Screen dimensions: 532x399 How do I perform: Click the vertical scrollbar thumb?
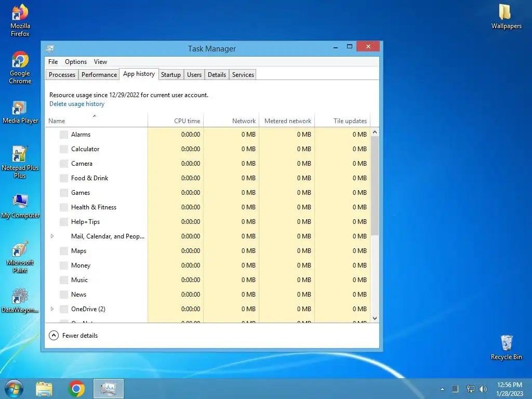click(375, 186)
